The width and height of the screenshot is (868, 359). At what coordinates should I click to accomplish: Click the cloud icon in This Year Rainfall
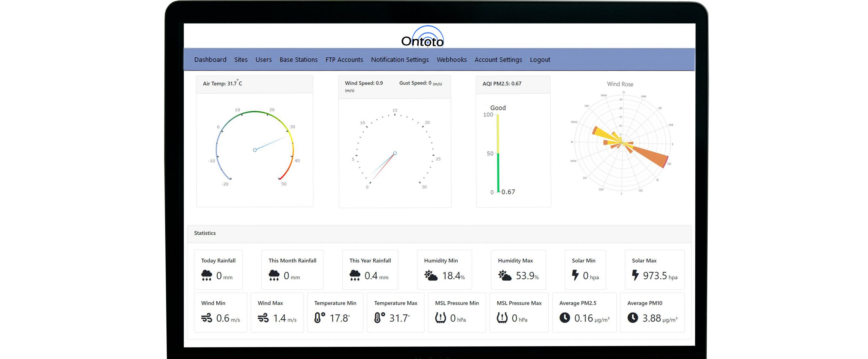tap(355, 275)
